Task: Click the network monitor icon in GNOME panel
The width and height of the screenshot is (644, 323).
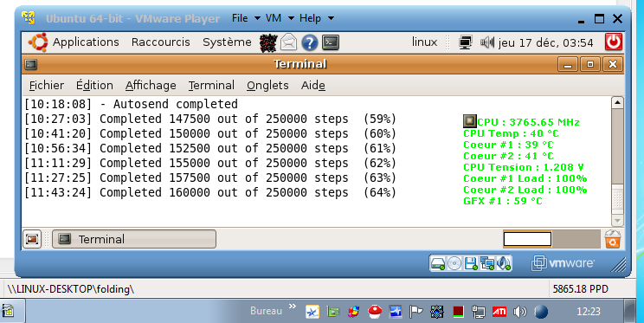Action: [x=466, y=42]
